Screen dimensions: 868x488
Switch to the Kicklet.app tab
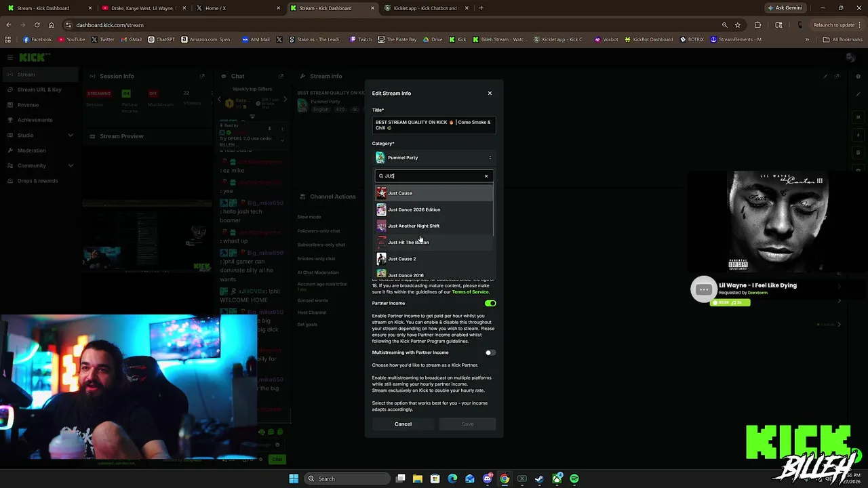tap(426, 8)
